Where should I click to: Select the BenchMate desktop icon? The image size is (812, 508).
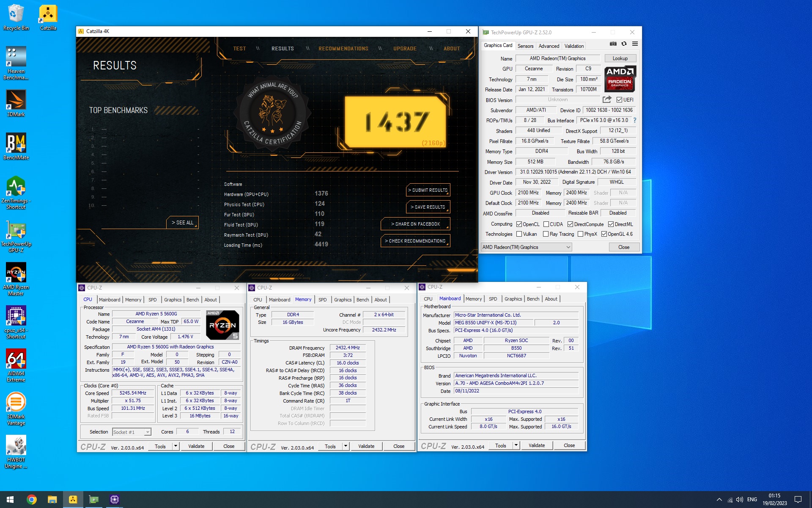(16, 146)
